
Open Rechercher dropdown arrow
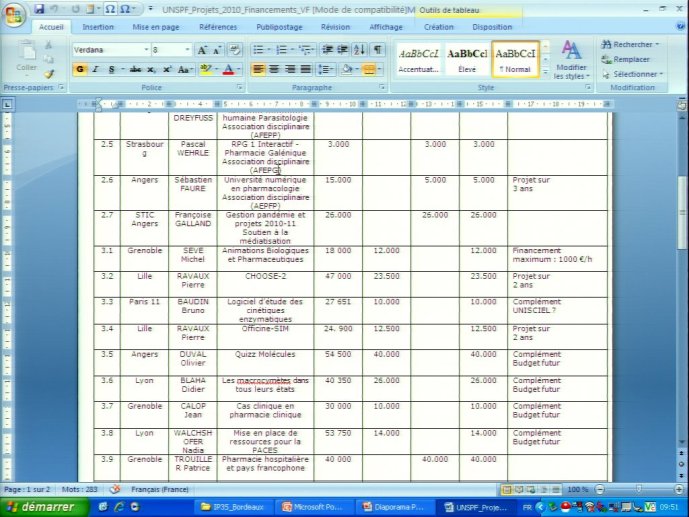(657, 44)
